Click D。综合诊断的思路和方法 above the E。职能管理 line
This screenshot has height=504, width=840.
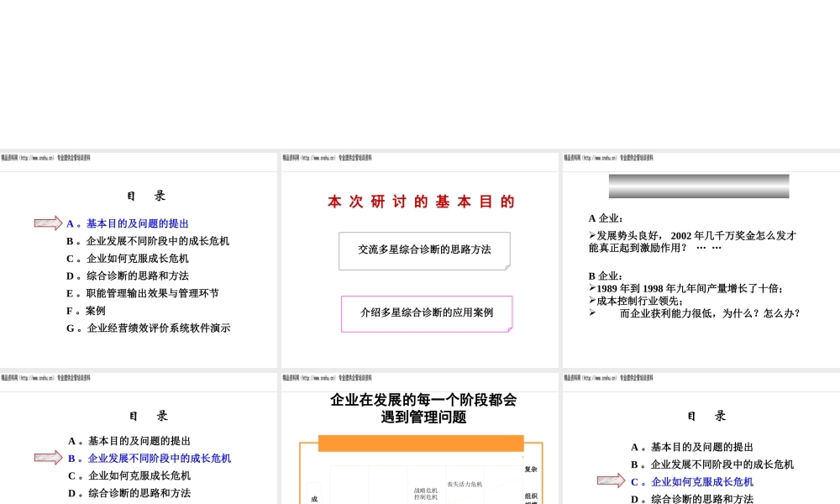pyautogui.click(x=128, y=276)
